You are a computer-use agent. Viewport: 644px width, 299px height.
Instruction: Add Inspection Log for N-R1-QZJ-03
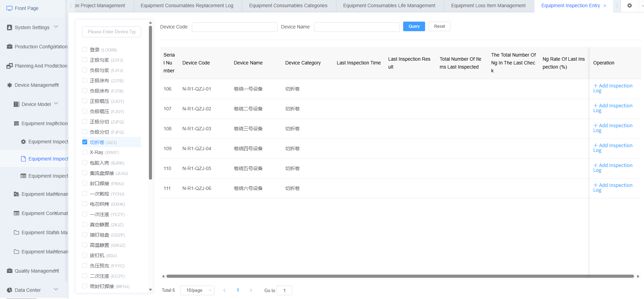pyautogui.click(x=613, y=128)
